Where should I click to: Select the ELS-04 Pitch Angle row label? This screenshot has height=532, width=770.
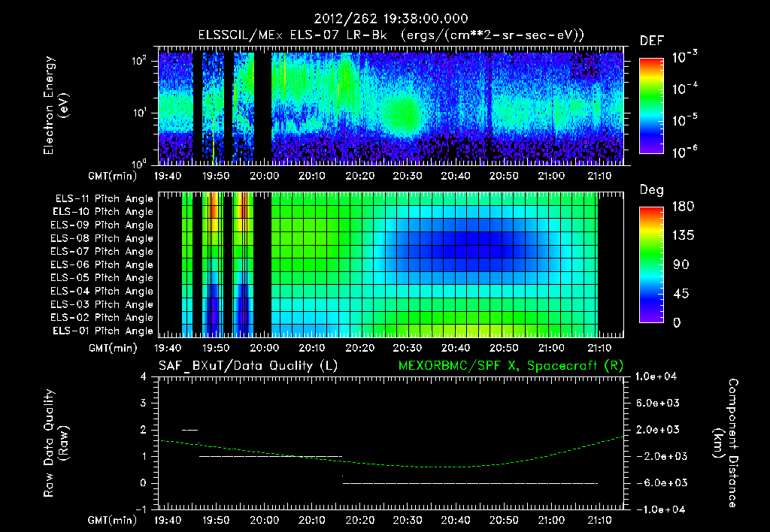click(x=102, y=291)
